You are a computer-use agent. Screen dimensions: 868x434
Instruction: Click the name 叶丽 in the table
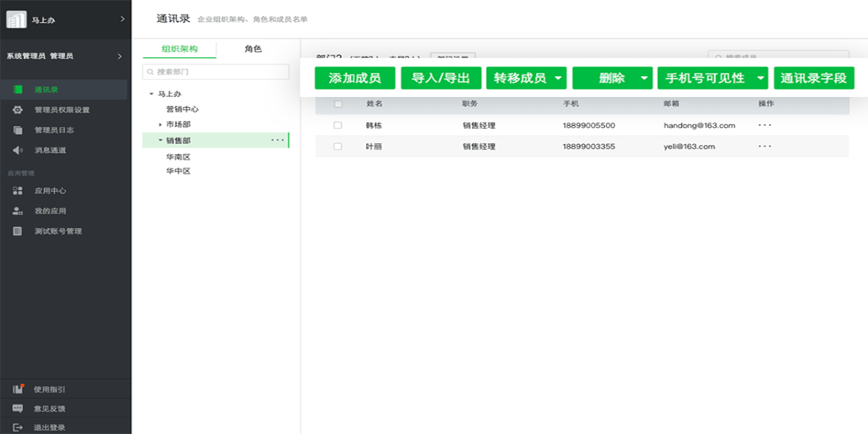[x=374, y=146]
